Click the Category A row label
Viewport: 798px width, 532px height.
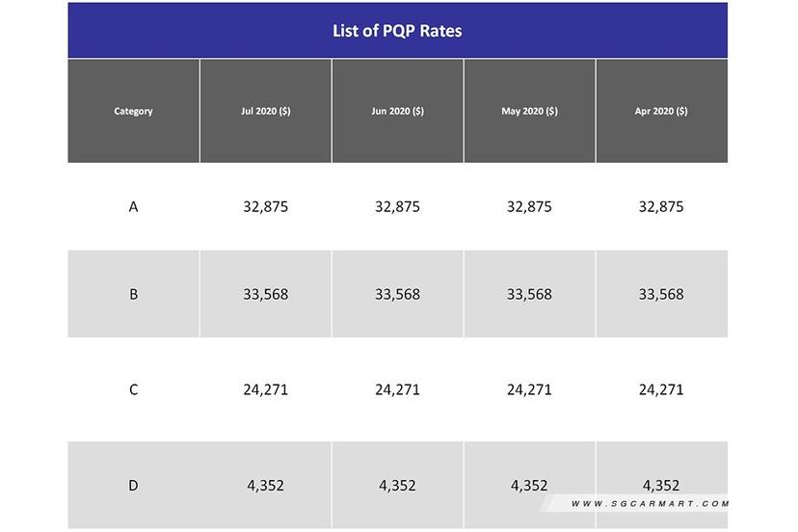point(133,206)
